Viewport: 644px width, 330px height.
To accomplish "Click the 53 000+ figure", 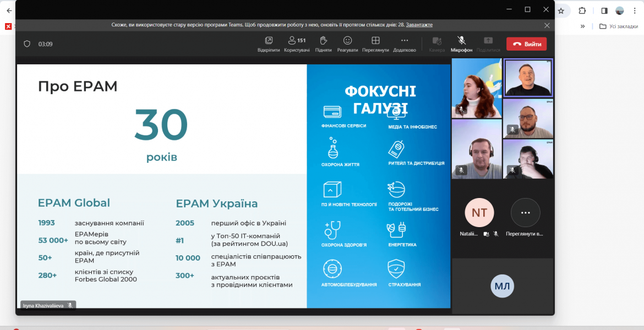I will (53, 240).
